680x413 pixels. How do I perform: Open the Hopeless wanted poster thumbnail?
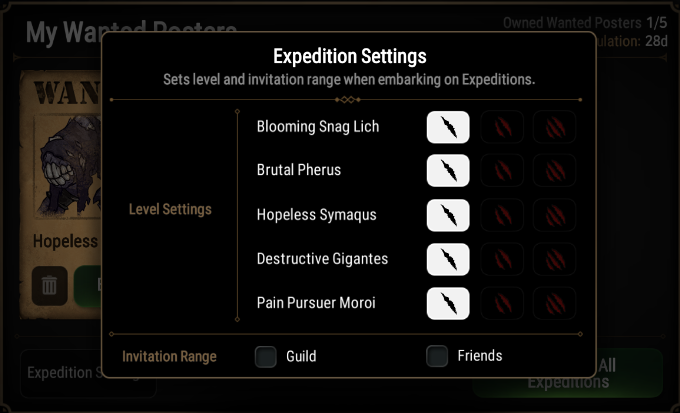67,167
